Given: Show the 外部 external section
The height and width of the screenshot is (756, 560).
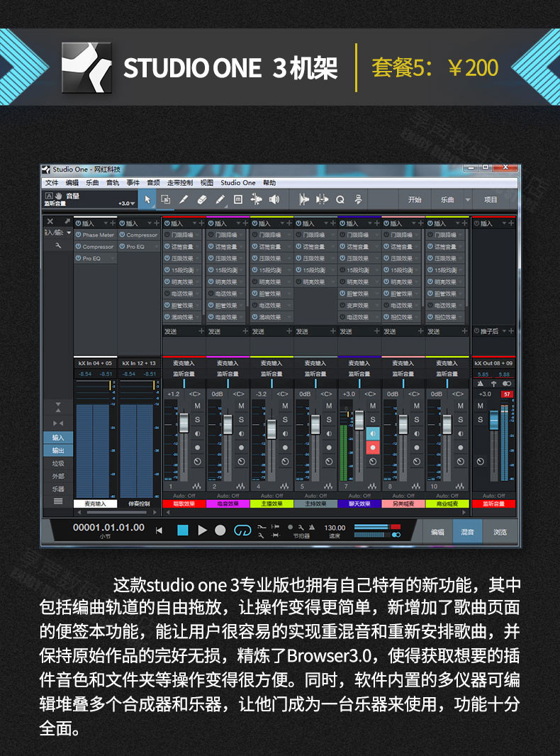Looking at the screenshot, I should pos(58,477).
